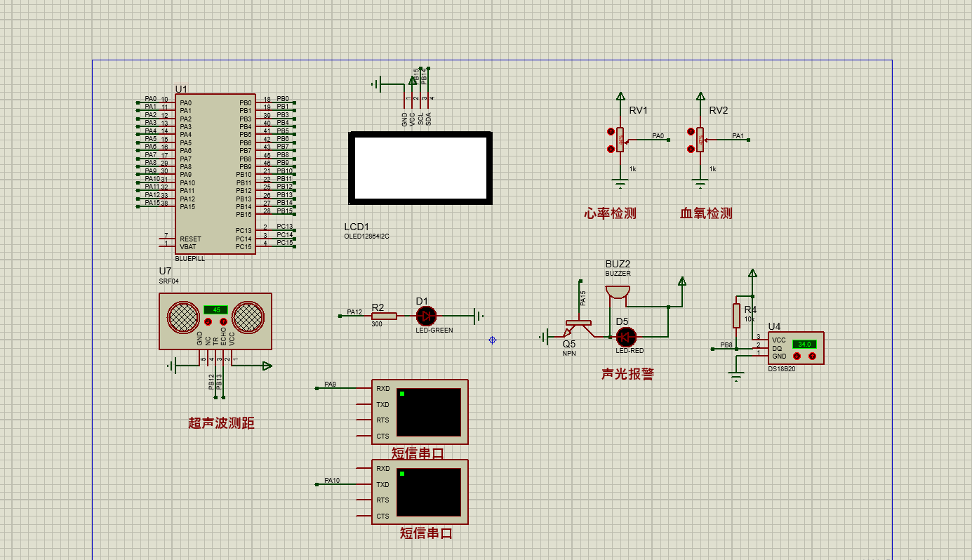Click the RV1 potentiometer resistive track
The image size is (972, 560).
pyautogui.click(x=620, y=140)
